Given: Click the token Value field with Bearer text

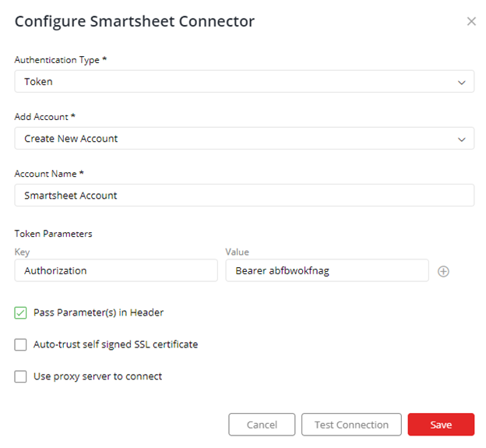Looking at the screenshot, I should (327, 270).
